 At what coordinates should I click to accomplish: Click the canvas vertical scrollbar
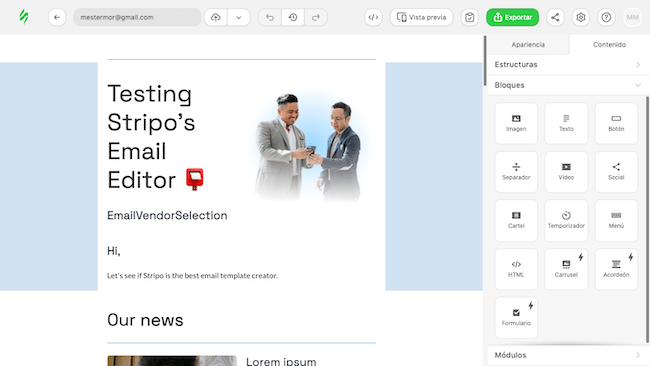(485, 61)
